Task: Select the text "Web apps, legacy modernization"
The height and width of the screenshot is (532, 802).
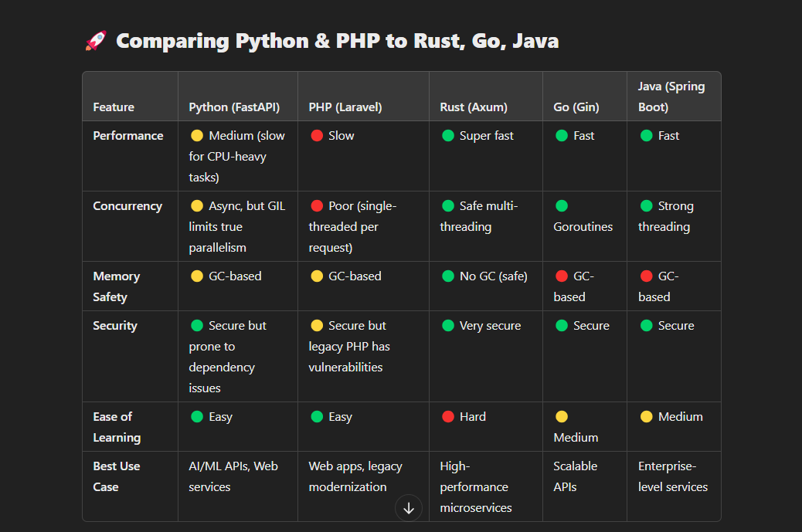Action: pyautogui.click(x=355, y=476)
